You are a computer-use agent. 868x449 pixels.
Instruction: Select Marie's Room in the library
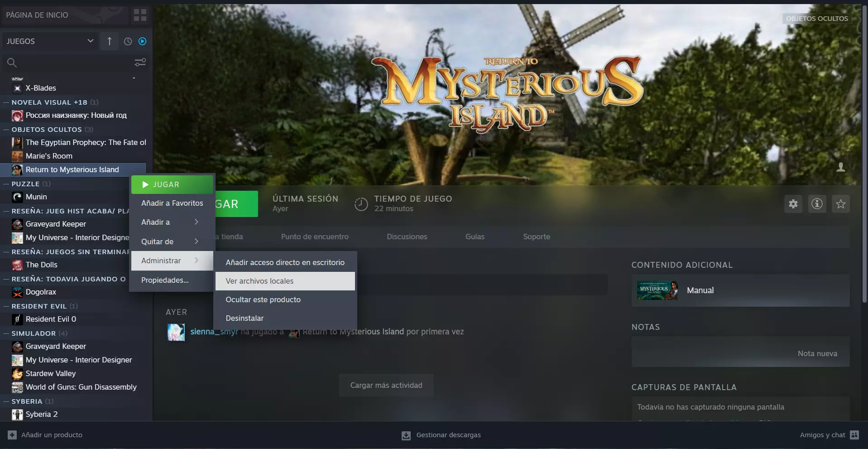click(49, 156)
